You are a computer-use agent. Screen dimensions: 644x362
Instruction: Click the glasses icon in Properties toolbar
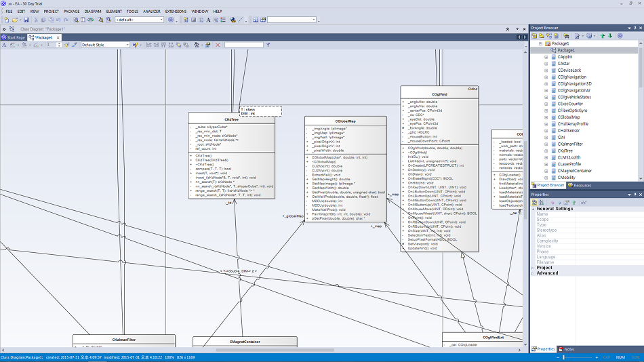584,203
